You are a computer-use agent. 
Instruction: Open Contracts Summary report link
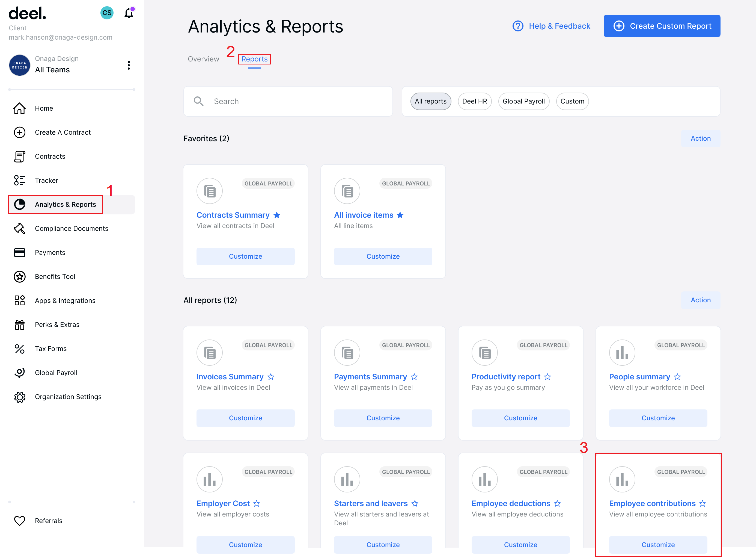pos(233,215)
